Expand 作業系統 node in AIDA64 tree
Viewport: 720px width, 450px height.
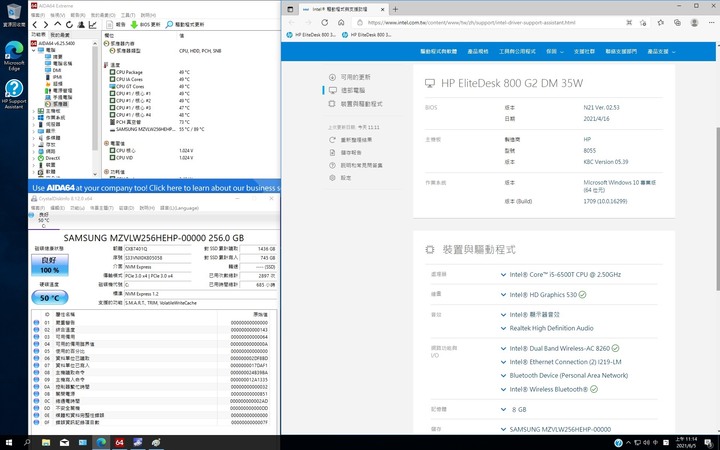[34, 118]
